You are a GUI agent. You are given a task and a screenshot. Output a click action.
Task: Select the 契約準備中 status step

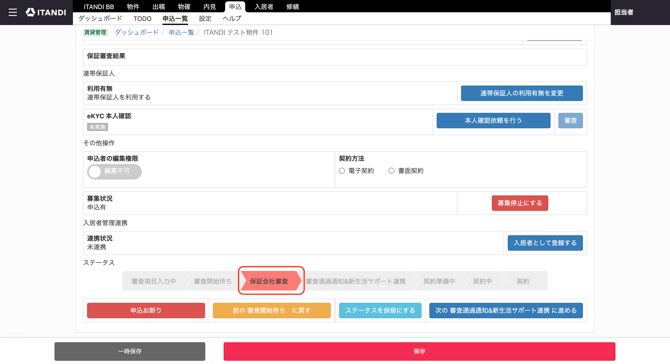(439, 281)
